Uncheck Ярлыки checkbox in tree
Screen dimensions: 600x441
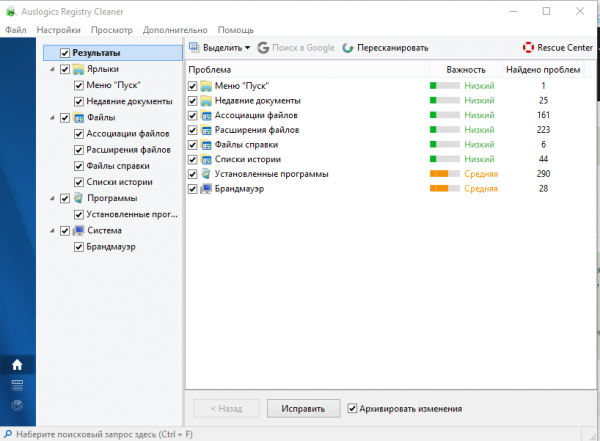point(65,69)
